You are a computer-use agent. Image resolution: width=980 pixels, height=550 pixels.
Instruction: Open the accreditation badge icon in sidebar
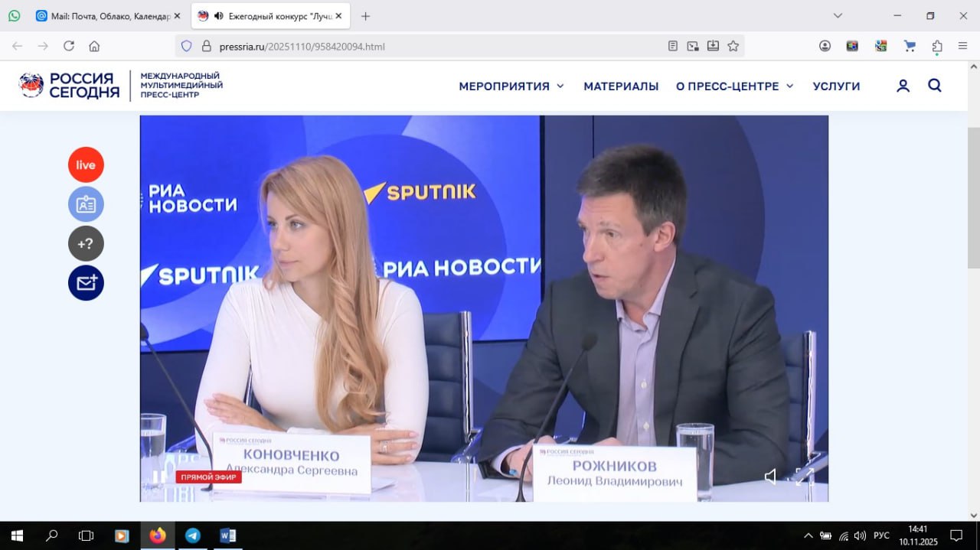coord(86,204)
